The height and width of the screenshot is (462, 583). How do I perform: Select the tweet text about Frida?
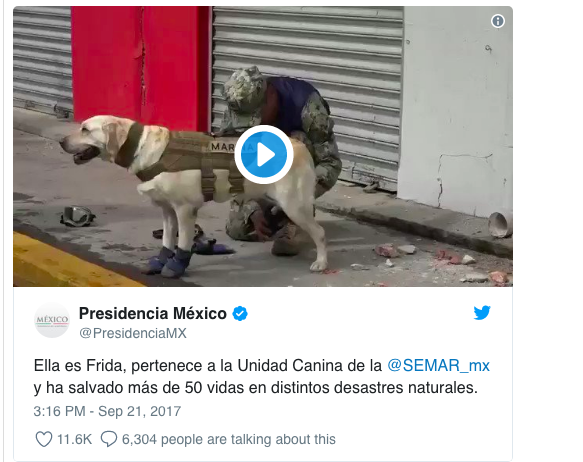click(x=261, y=377)
